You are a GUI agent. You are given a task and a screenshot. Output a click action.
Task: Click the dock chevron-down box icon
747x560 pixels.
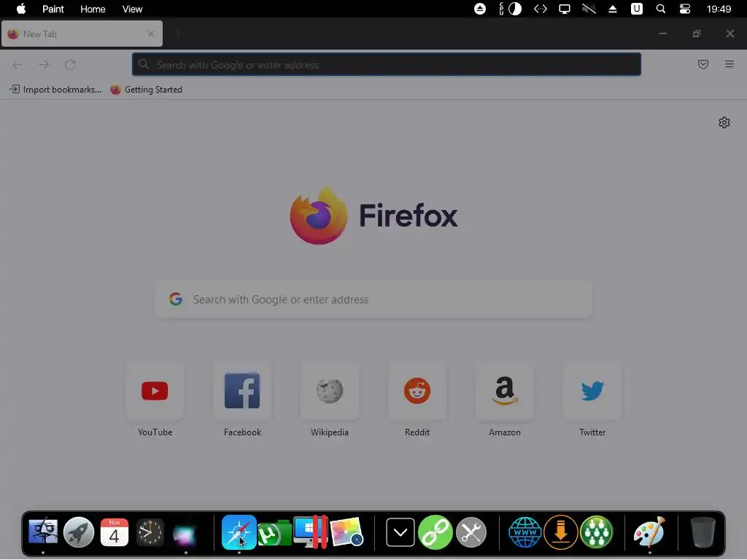click(x=400, y=532)
